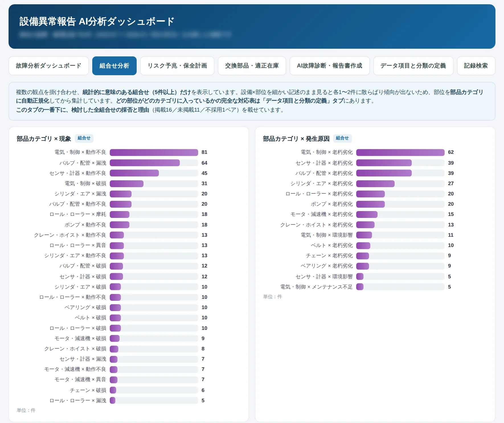Click the センサ・計器 × 老朽劣化 label
Viewport: 504px width, 423px height.
pos(324,163)
